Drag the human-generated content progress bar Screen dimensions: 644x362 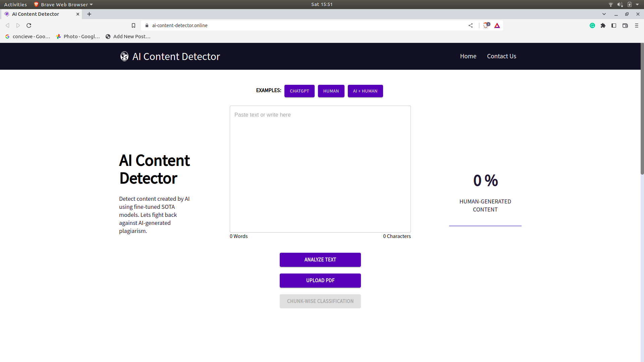(x=485, y=226)
